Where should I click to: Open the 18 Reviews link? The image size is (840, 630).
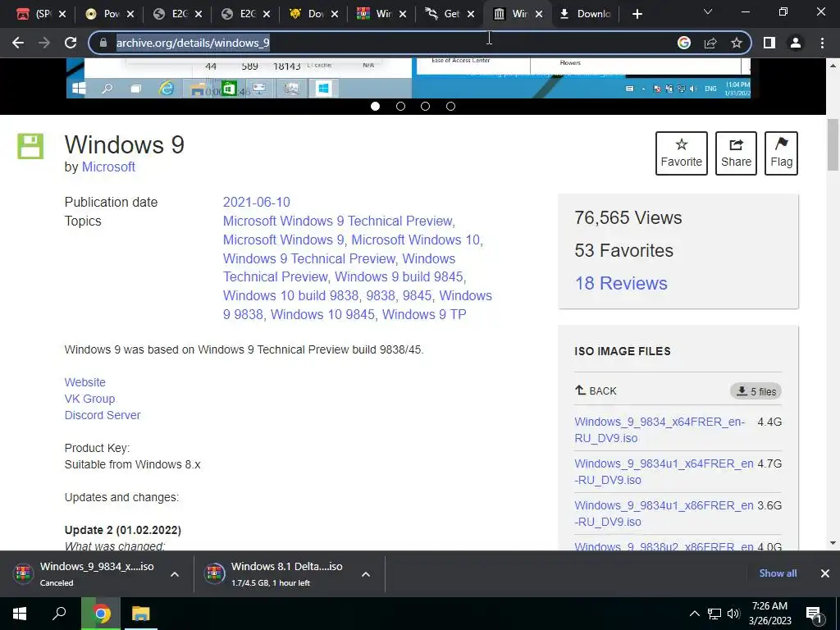click(621, 283)
